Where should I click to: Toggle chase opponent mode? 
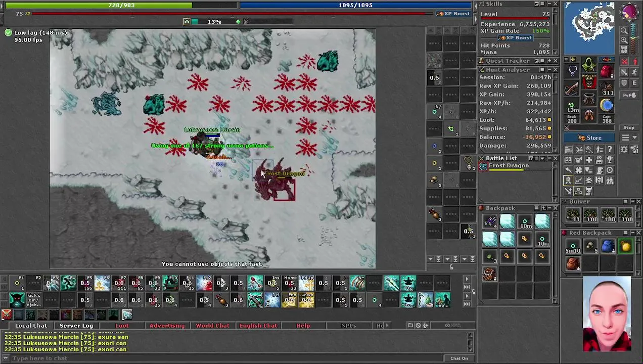(x=635, y=72)
